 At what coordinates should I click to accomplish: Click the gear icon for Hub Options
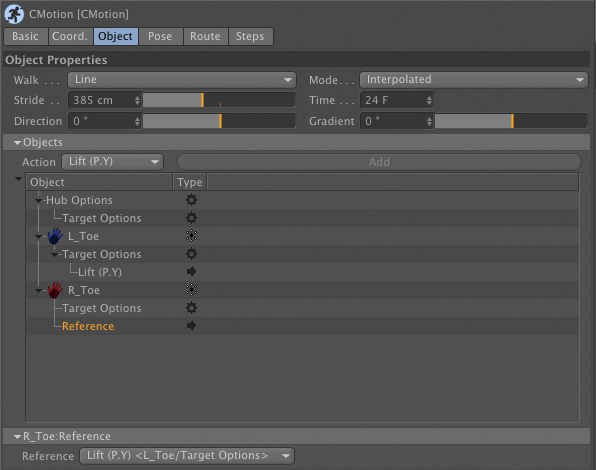191,200
